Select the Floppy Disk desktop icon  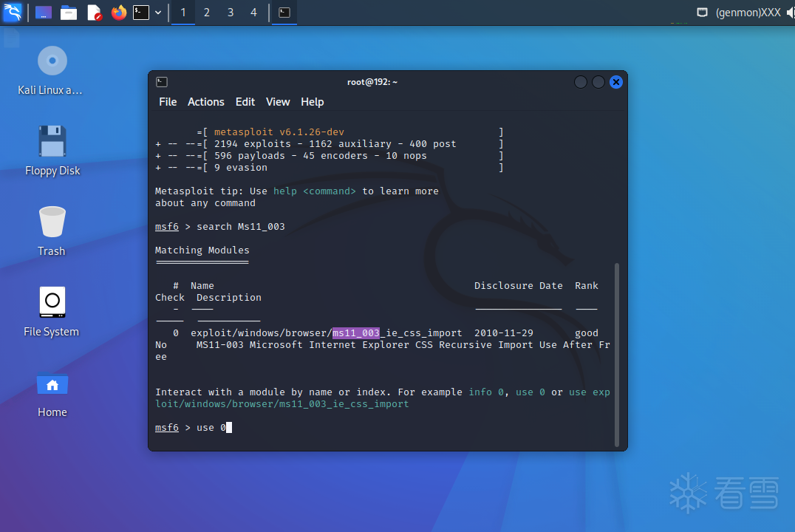52,151
